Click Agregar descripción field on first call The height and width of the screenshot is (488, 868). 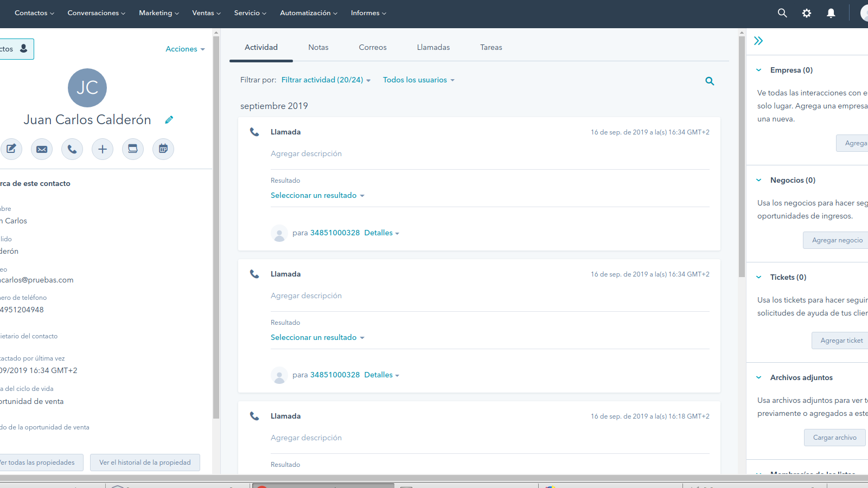click(307, 153)
